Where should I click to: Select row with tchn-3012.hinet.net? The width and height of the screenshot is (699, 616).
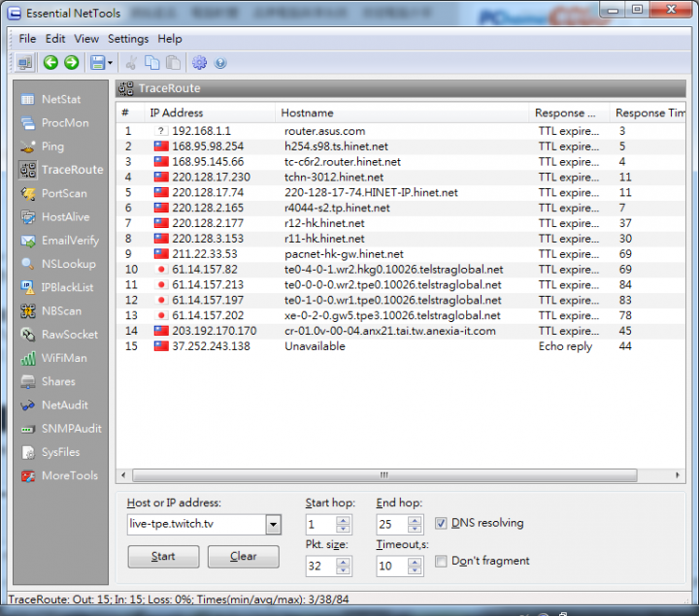[401, 178]
